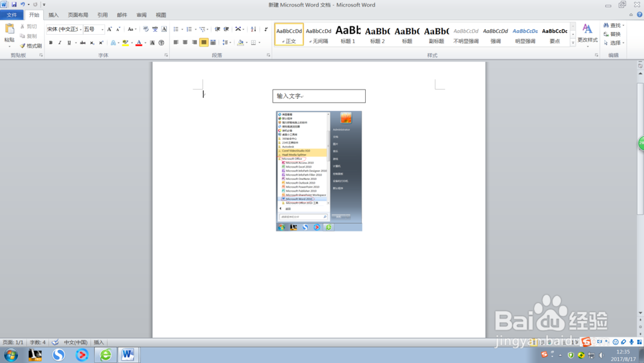
Task: Switch to the Page Layout tab
Action: tap(78, 15)
